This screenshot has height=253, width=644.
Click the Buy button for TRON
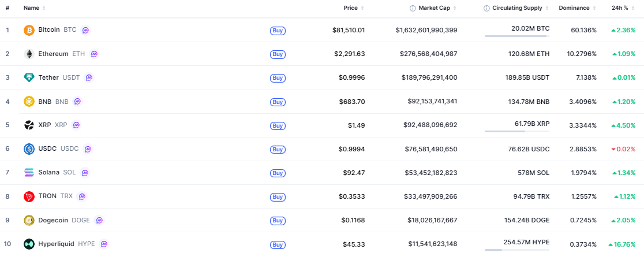[278, 197]
